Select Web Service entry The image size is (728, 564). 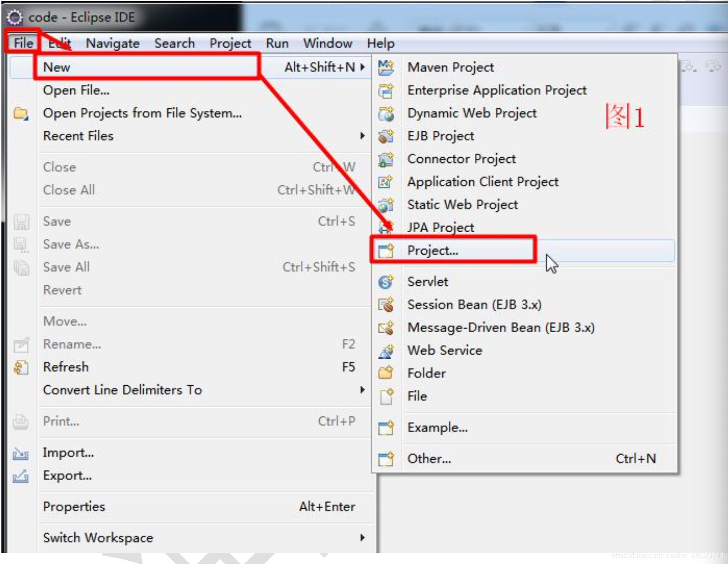[x=525, y=350]
